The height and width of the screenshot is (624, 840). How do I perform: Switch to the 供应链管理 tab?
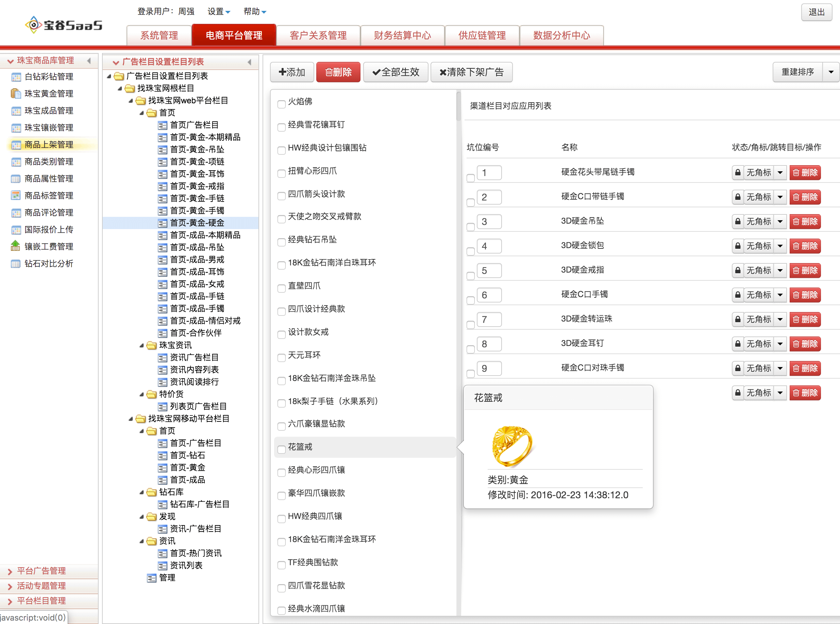482,35
